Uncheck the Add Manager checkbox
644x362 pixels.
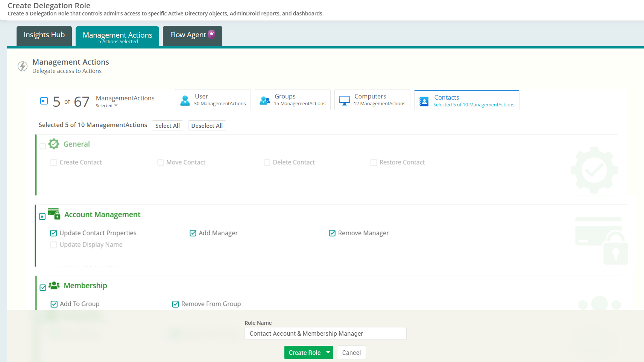click(x=193, y=233)
